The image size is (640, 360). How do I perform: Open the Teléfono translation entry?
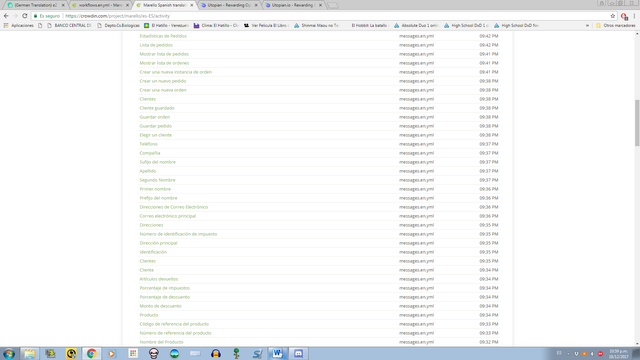[x=148, y=144]
